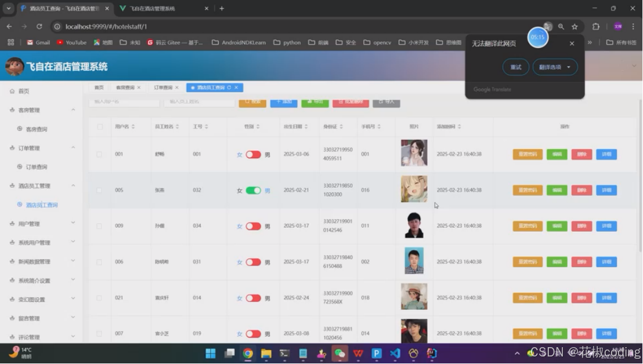Open photo thumbnail for user 001

click(x=414, y=152)
